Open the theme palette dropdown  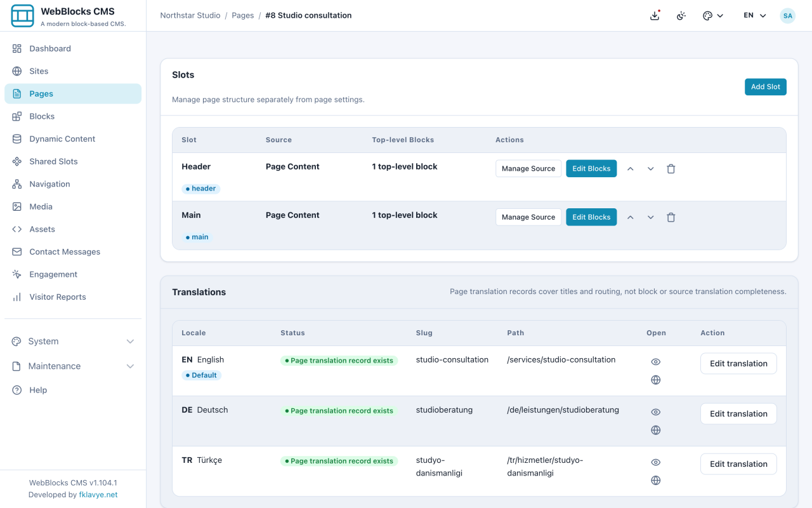coord(713,16)
